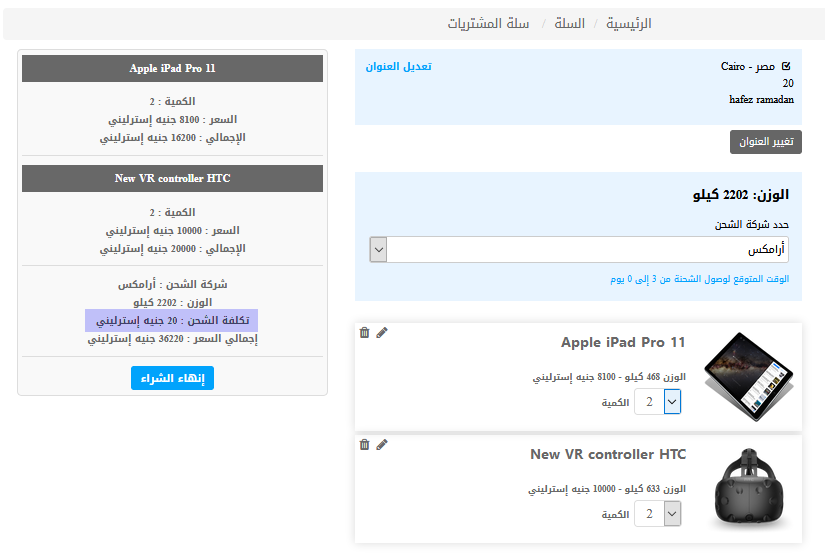Click تعديل العنوان link

[398, 66]
